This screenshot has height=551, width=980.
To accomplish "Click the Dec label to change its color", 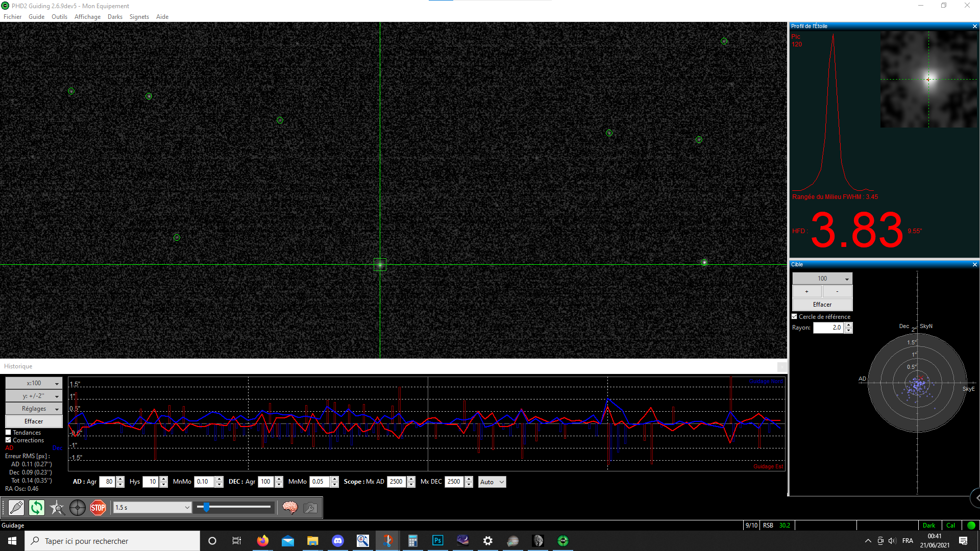I will 57,448.
